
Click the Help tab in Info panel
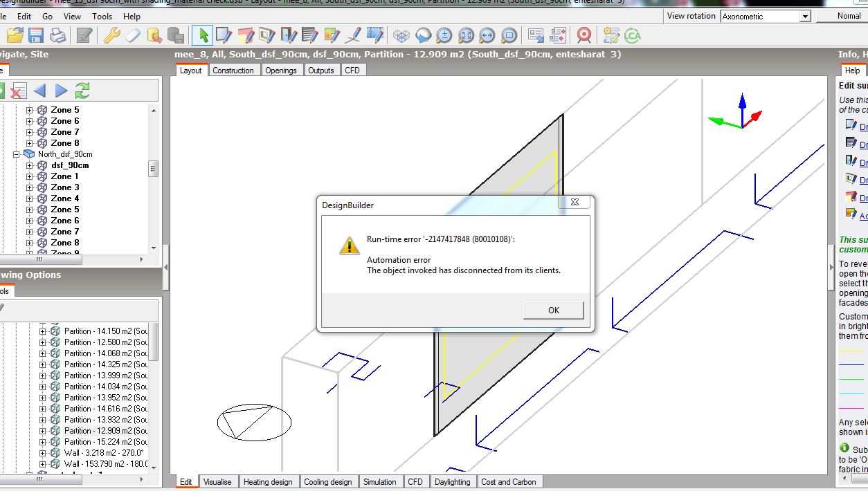coord(852,71)
